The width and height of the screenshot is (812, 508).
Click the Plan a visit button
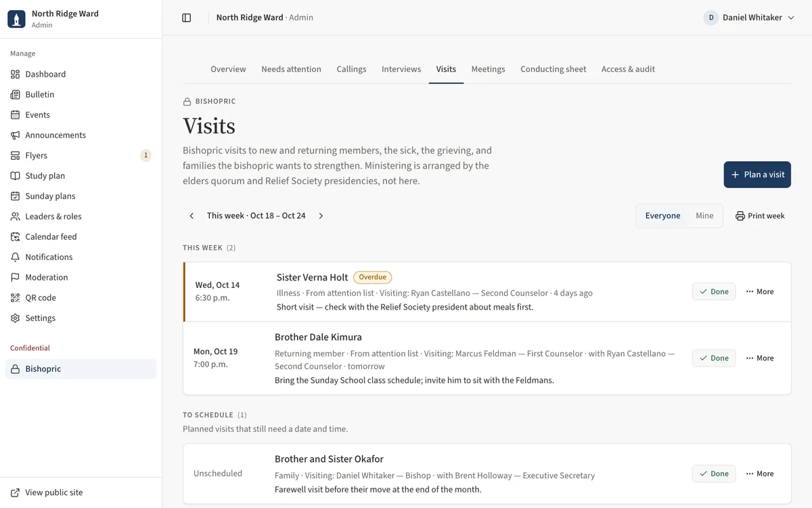[x=757, y=175]
